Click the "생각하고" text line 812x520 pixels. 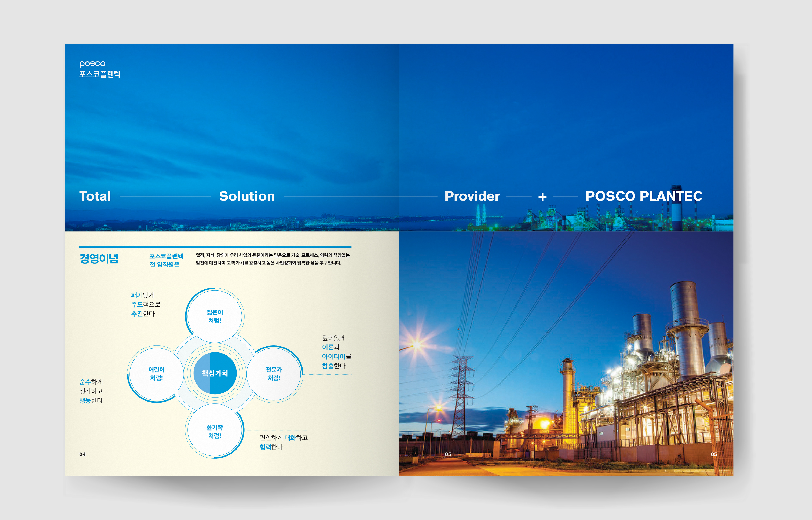pyautogui.click(x=91, y=391)
